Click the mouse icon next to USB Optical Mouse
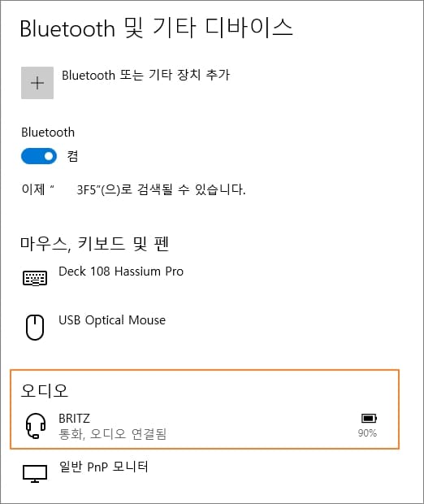This screenshot has height=504, width=424. pos(35,328)
